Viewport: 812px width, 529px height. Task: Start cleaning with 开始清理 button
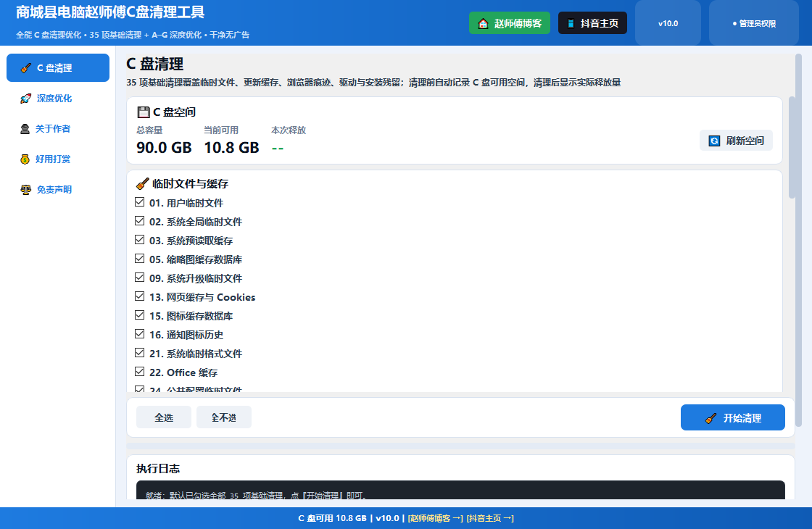[733, 417]
